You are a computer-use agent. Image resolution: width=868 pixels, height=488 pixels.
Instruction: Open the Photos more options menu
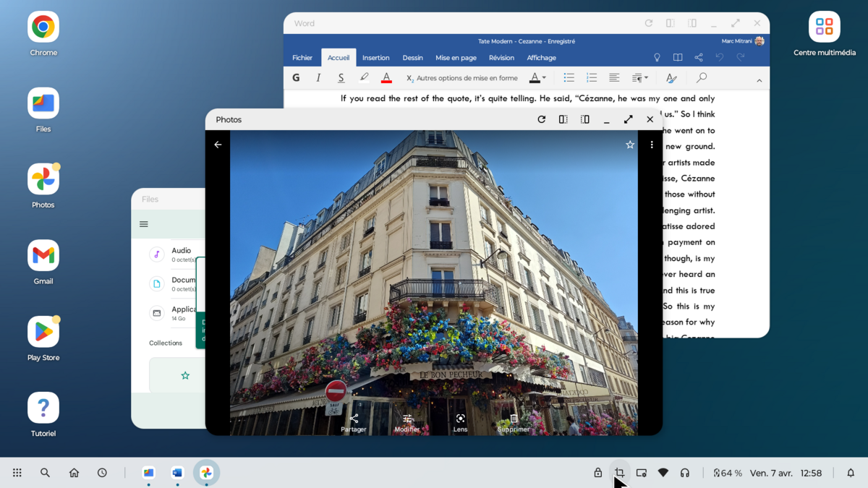(x=652, y=145)
